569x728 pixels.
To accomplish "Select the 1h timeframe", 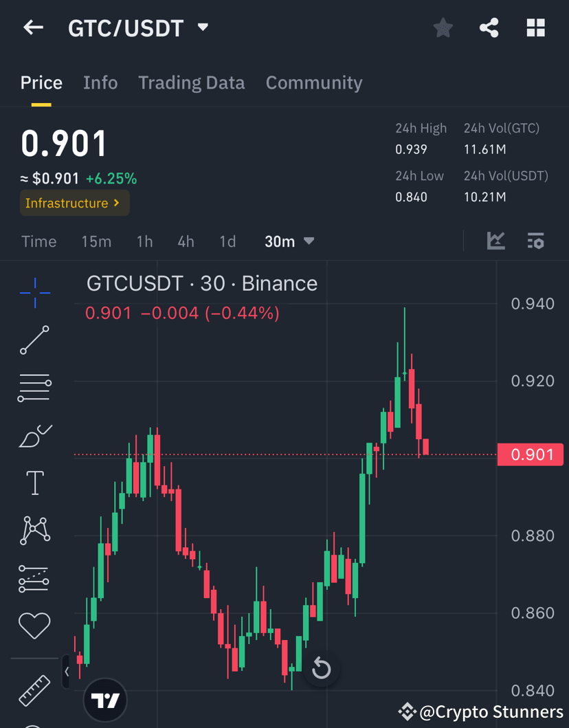I will (x=144, y=241).
